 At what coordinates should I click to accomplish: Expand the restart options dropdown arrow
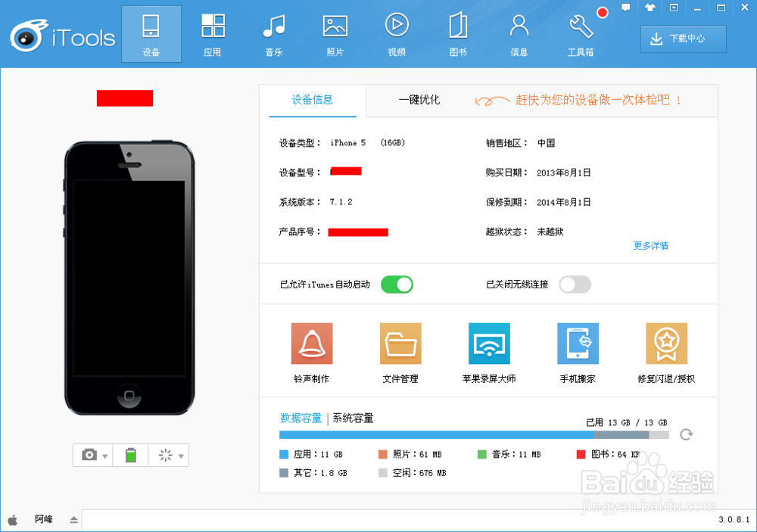point(181,456)
